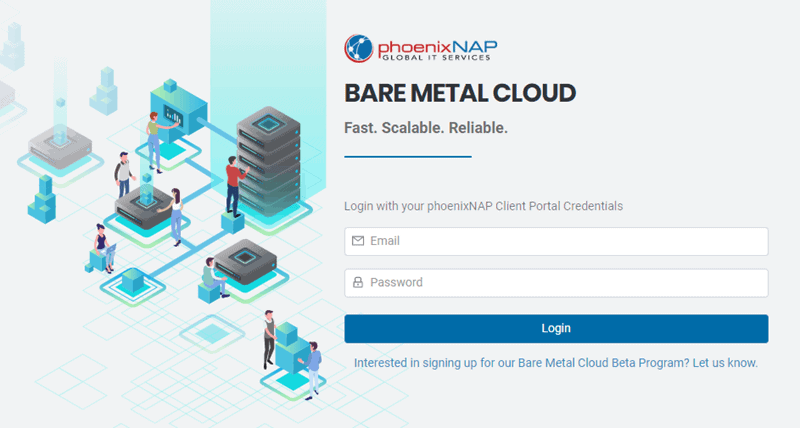The image size is (800, 428).
Task: Click the envelope icon in Email field
Action: pyautogui.click(x=358, y=241)
